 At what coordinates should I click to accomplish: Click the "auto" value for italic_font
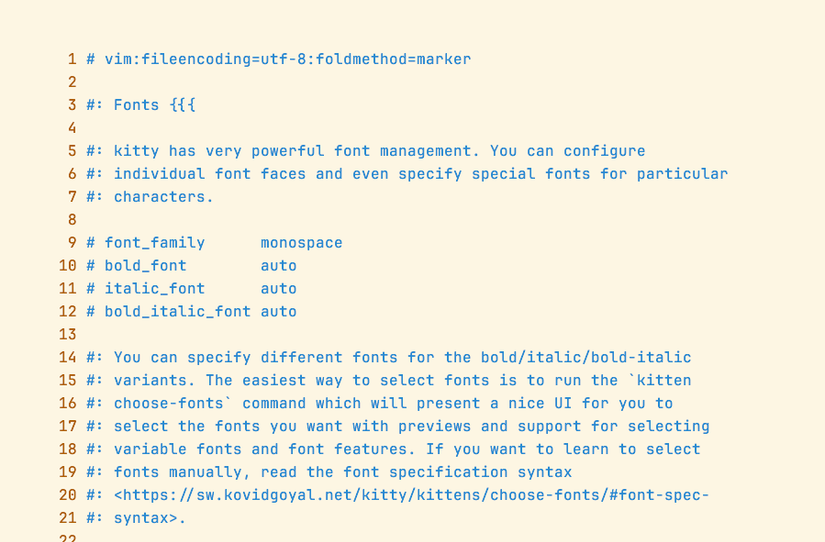(278, 289)
